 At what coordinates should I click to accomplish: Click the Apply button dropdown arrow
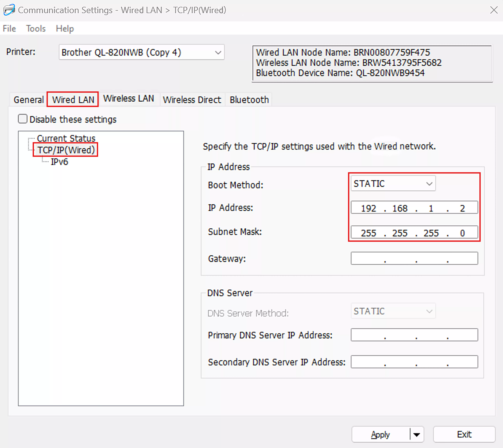[416, 435]
